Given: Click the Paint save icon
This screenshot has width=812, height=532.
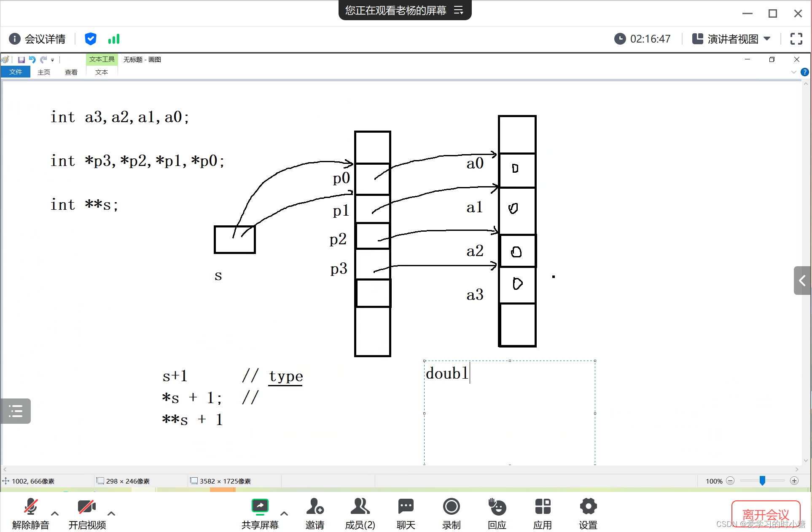Looking at the screenshot, I should [x=22, y=60].
